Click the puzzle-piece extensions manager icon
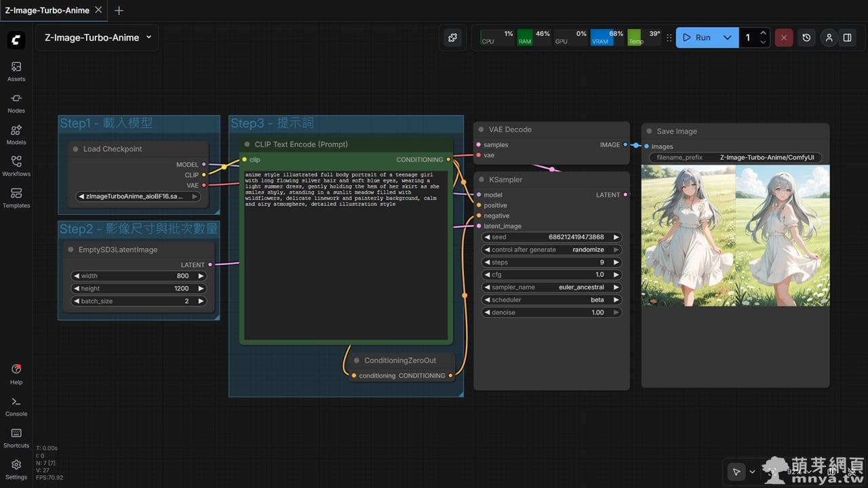The height and width of the screenshot is (488, 868). click(453, 38)
